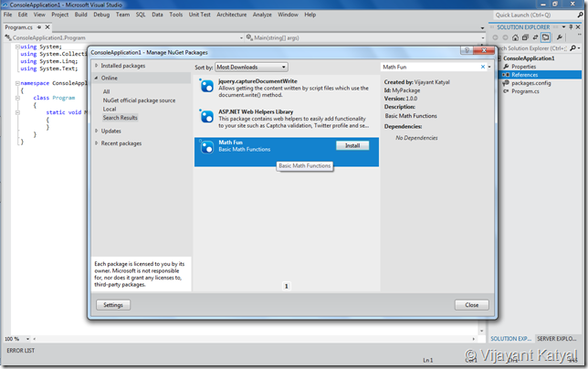Switch to the Server Explorer tab
Screen dimensions: 588x369
pos(557,339)
